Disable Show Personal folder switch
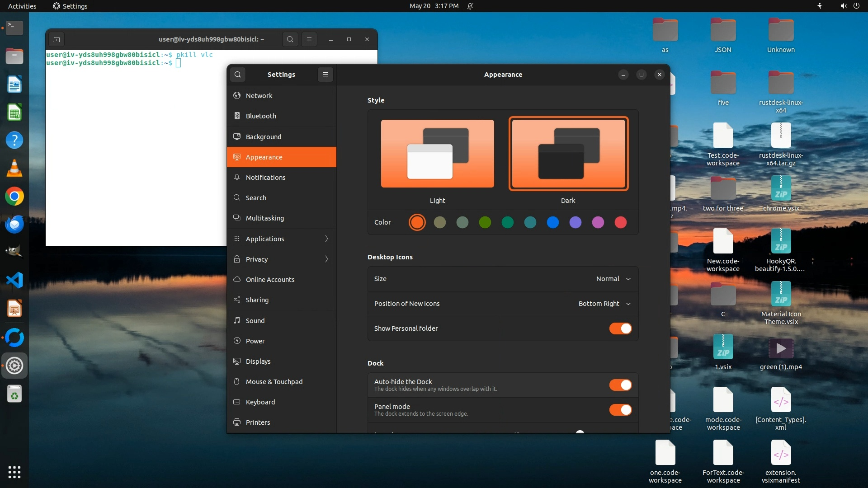Viewport: 868px width, 488px height. point(620,328)
